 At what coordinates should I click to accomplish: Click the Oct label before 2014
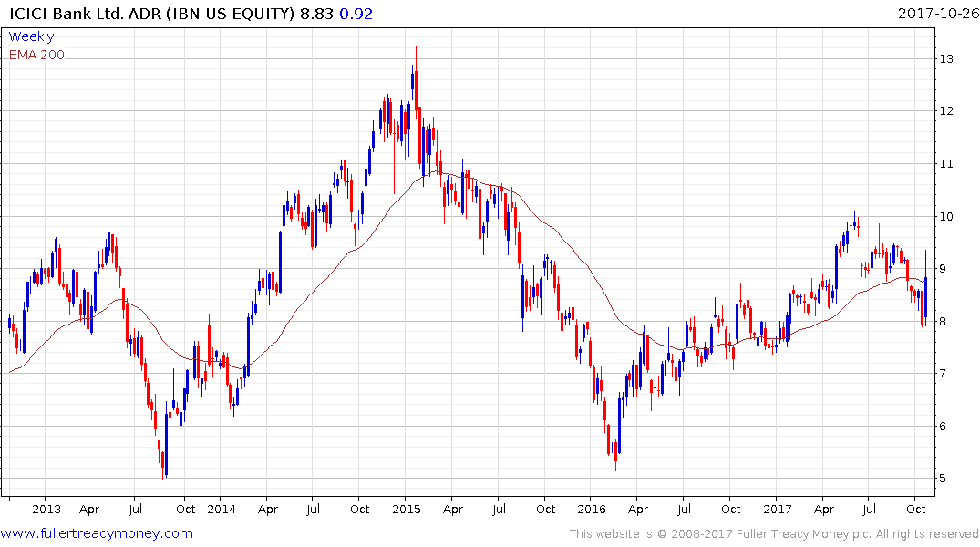click(x=186, y=509)
